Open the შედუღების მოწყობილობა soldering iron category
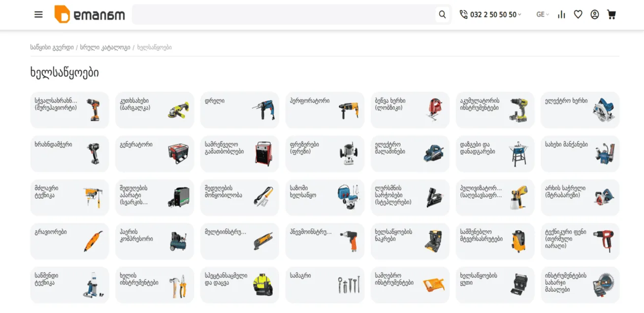This screenshot has width=644, height=313. pyautogui.click(x=240, y=198)
